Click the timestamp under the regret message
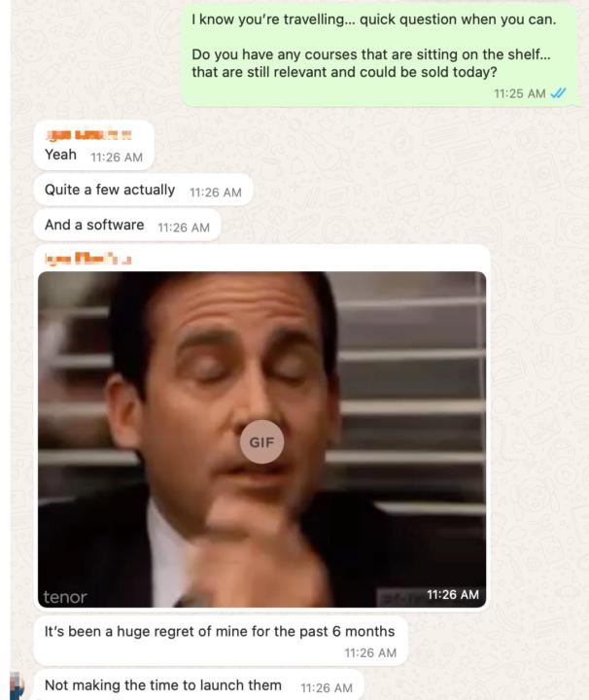The image size is (589, 700). (370, 653)
